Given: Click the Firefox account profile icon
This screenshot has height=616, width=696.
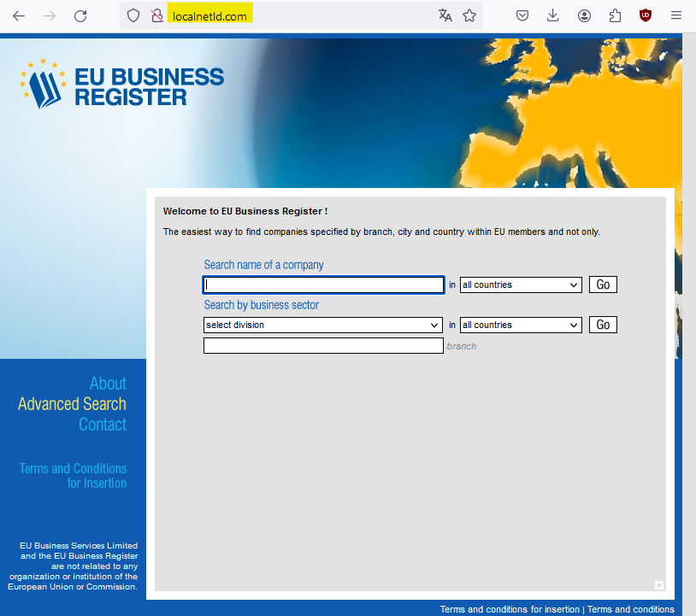Looking at the screenshot, I should click(x=584, y=15).
